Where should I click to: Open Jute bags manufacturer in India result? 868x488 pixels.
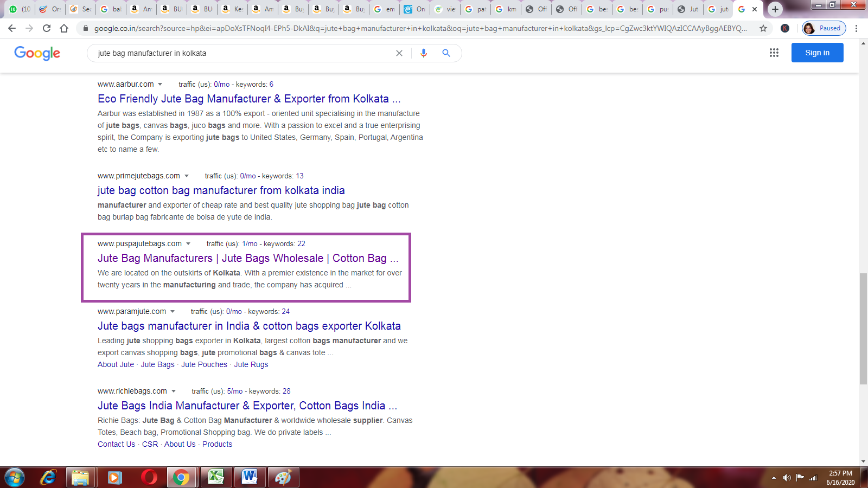pos(249,326)
